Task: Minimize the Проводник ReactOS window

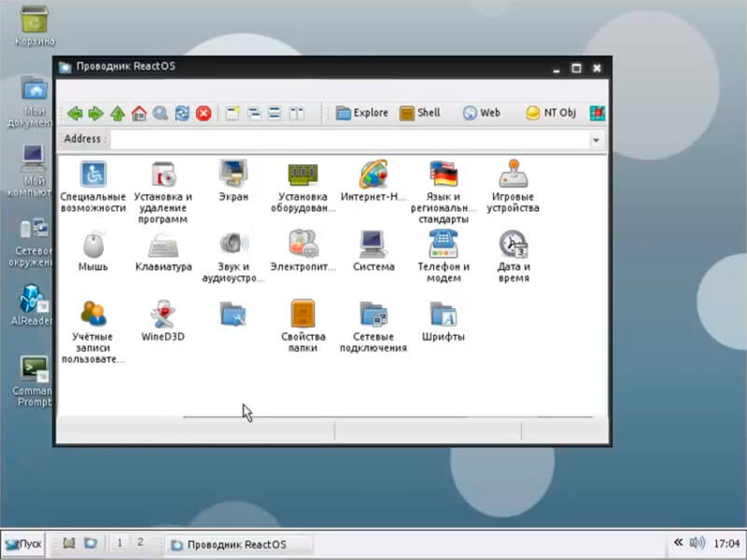Action: 557,69
